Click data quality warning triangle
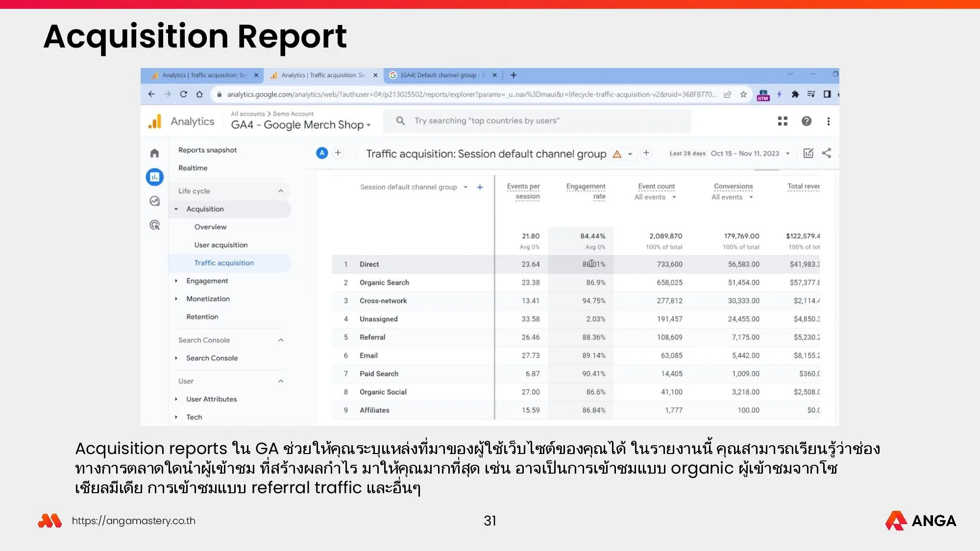The image size is (980, 551). coord(617,154)
